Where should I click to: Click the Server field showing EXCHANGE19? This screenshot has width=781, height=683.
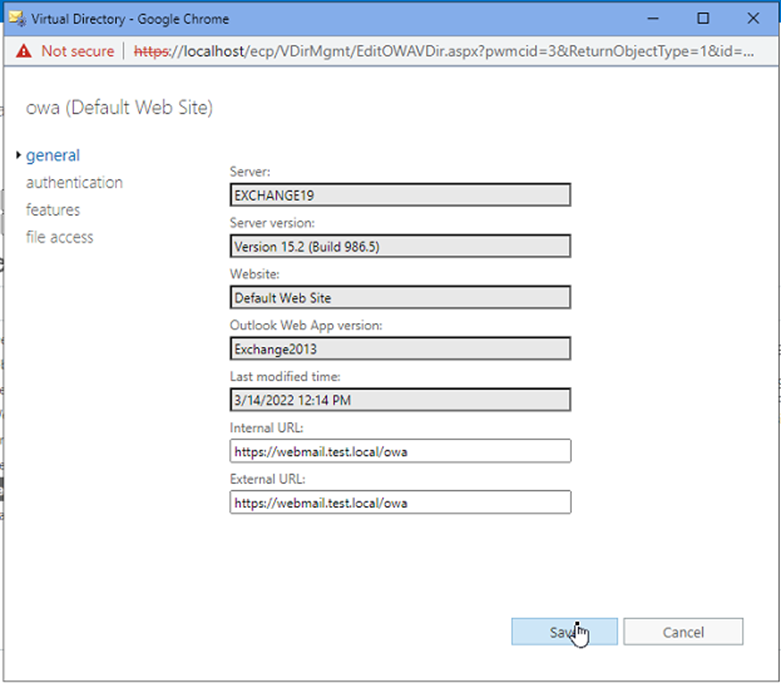[x=400, y=195]
